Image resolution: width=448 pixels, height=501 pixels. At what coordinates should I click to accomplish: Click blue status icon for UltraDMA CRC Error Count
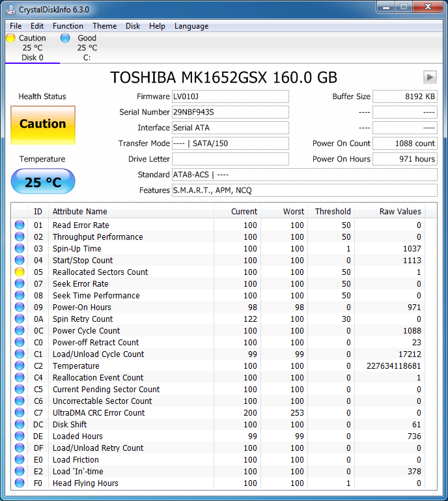20,412
